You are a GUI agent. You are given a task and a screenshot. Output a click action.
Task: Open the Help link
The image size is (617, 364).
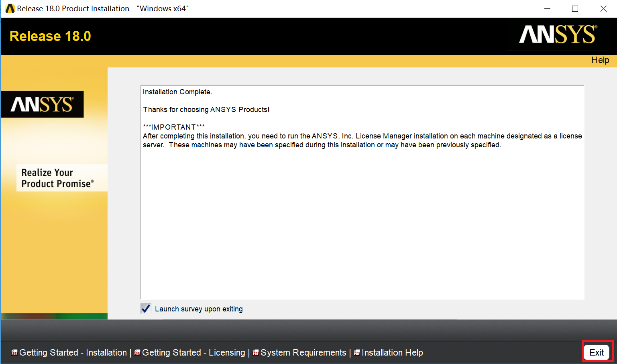600,60
